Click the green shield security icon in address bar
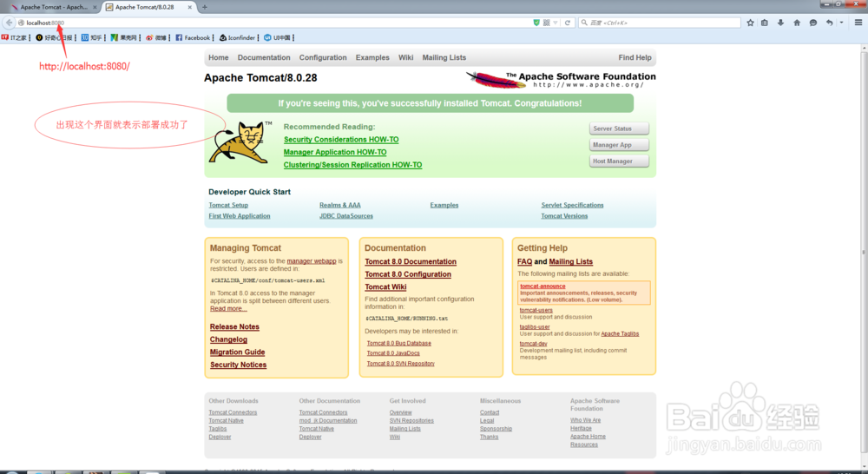Viewport: 868px width, 474px height. tap(536, 23)
